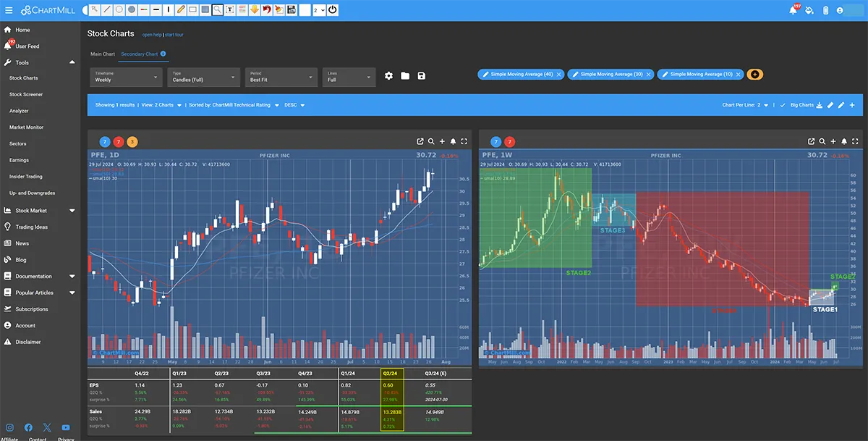The image size is (868, 441).
Task: Click the ChartMill logo
Action: pos(48,10)
